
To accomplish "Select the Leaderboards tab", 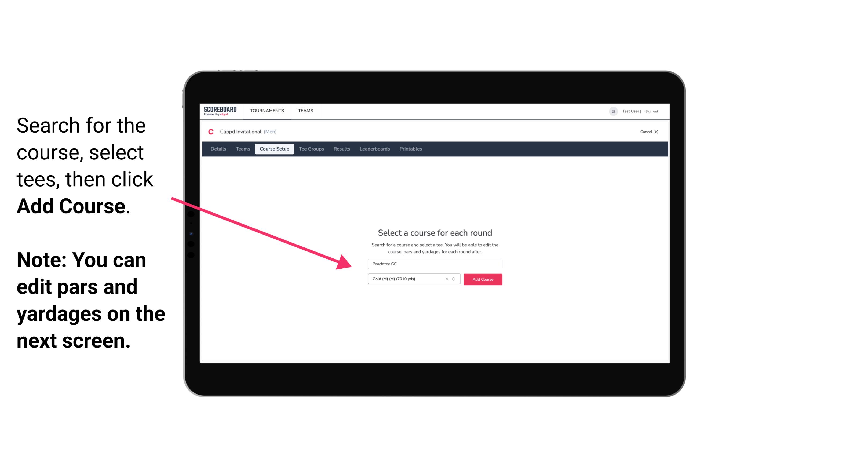I will click(374, 149).
